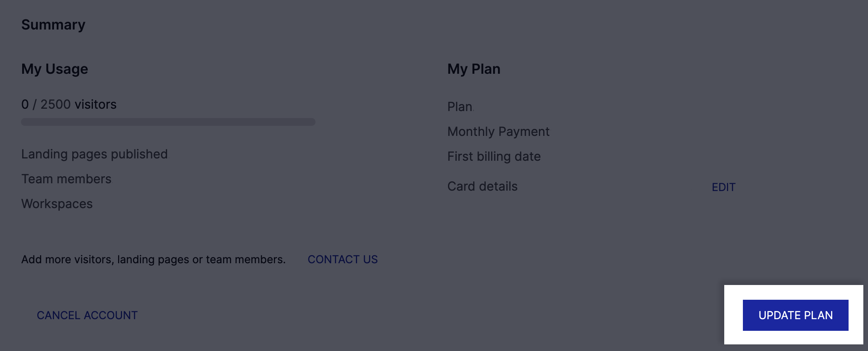
Task: Select the Card details label
Action: coord(483,186)
